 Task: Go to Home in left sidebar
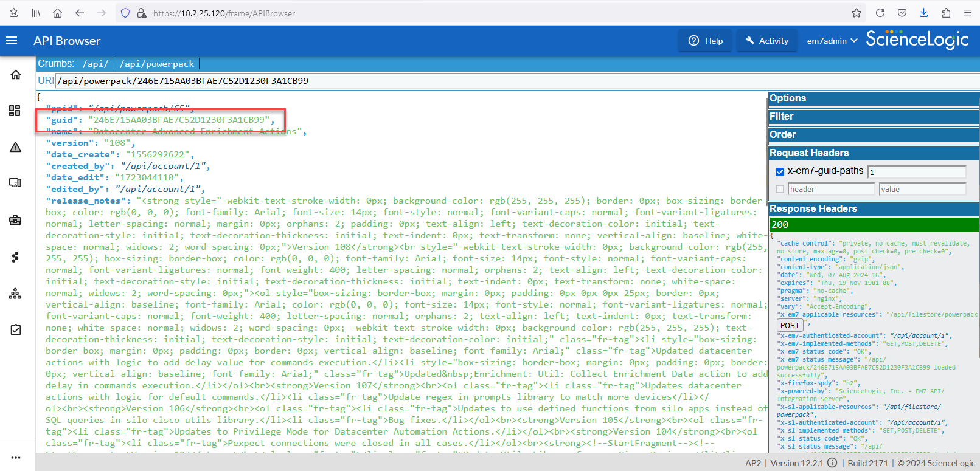(x=16, y=75)
